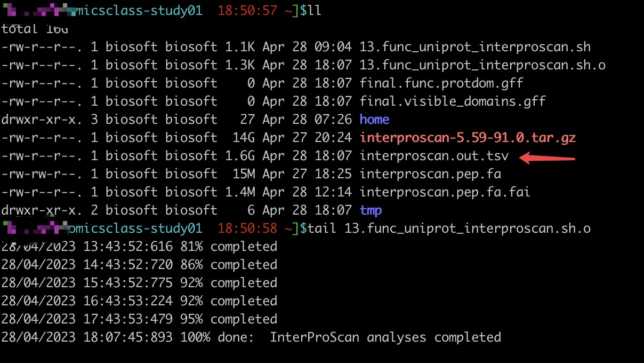Click the 100% done InterProScan analyses line
Screen dimensions: 644x363
pos(251,337)
